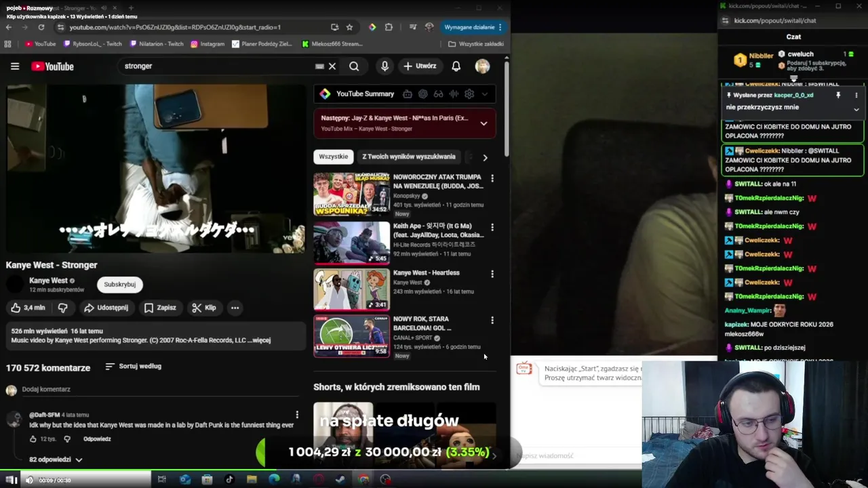Open the Wszystkie zakładki folder
Screen dimensions: 868x488
(x=476, y=44)
